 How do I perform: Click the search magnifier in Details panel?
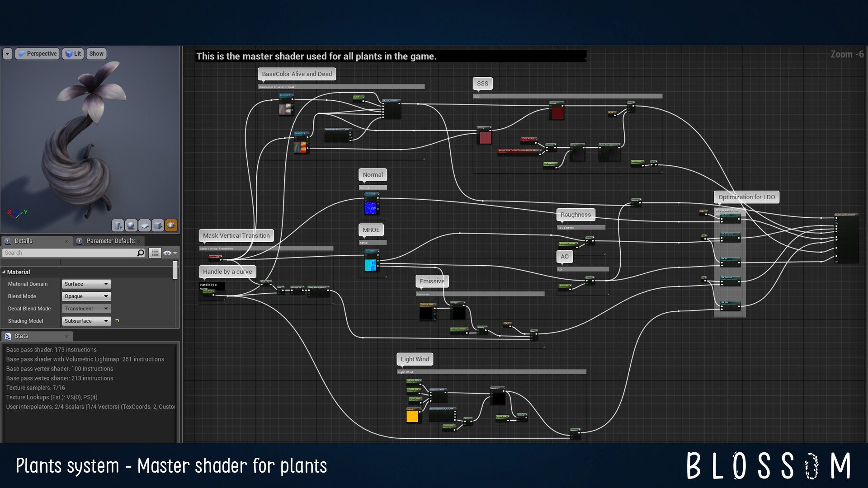(x=141, y=253)
